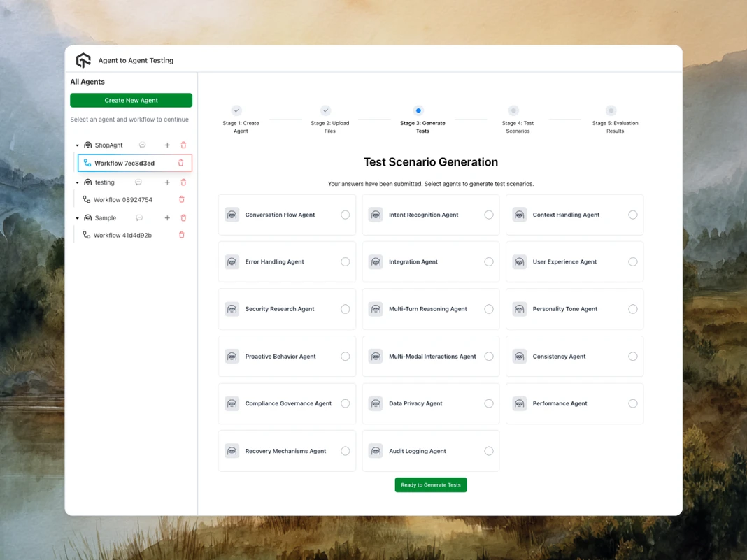
Task: Open chat bubble icon for Sample agent
Action: click(x=139, y=218)
